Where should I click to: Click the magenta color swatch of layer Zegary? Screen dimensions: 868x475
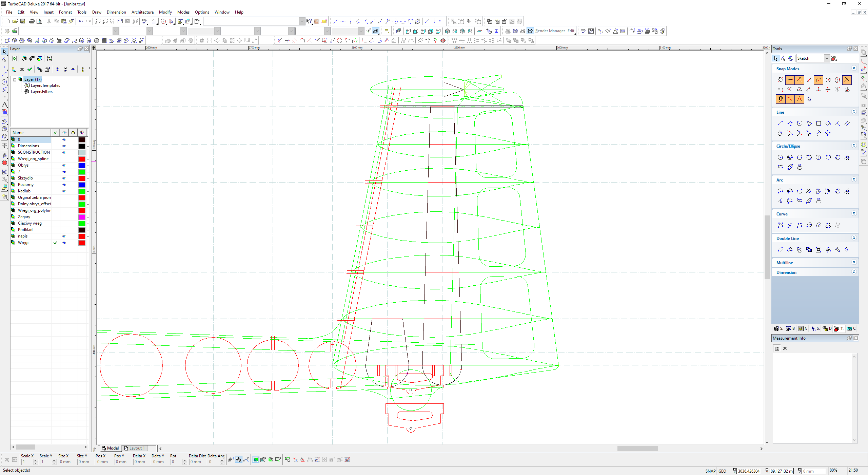click(x=82, y=217)
